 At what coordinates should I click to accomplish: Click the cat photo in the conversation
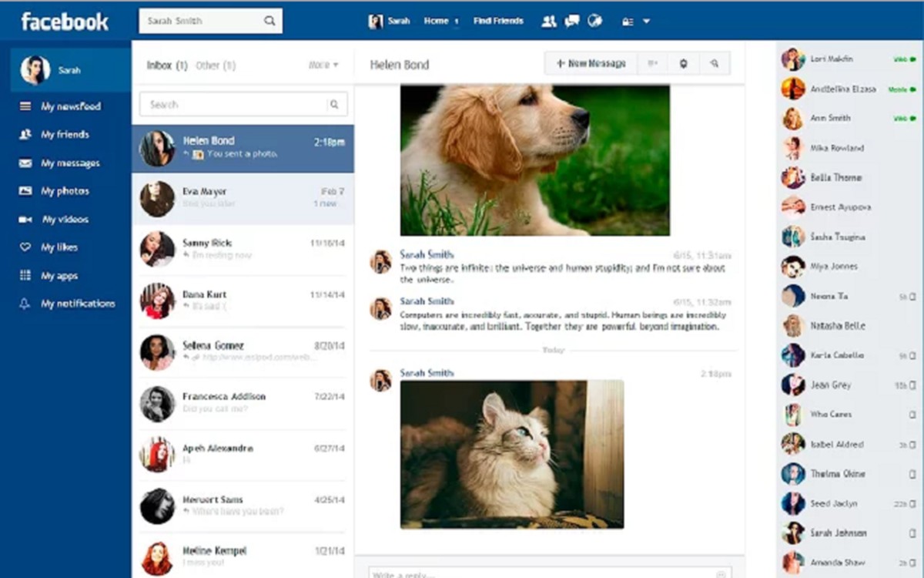(x=511, y=455)
